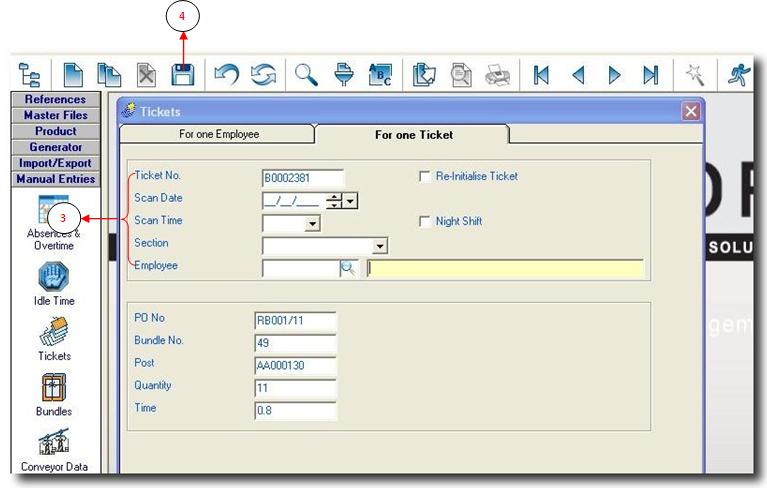Click the Master Files menu button
The height and width of the screenshot is (488, 767).
[x=56, y=116]
